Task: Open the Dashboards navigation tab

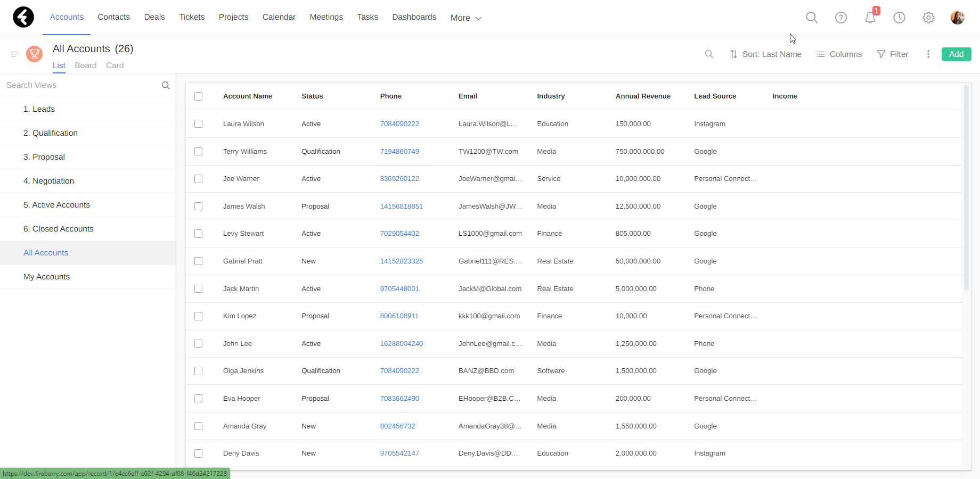Action: pos(414,17)
